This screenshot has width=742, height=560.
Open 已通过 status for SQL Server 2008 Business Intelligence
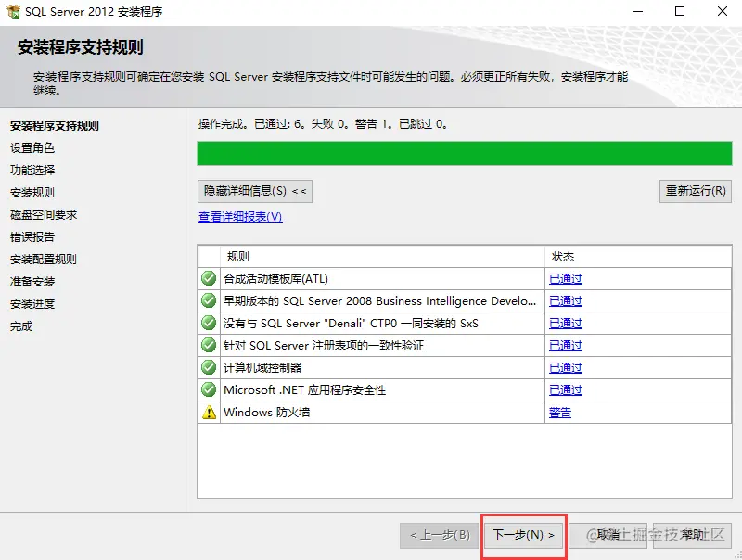[x=566, y=300]
